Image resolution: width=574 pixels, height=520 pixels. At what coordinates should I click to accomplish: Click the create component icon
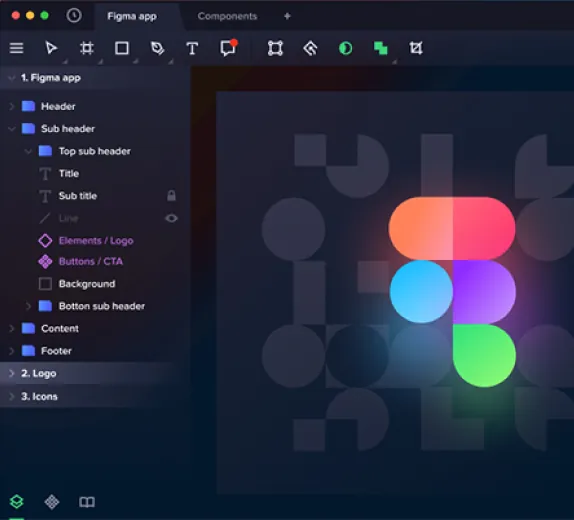tap(310, 48)
